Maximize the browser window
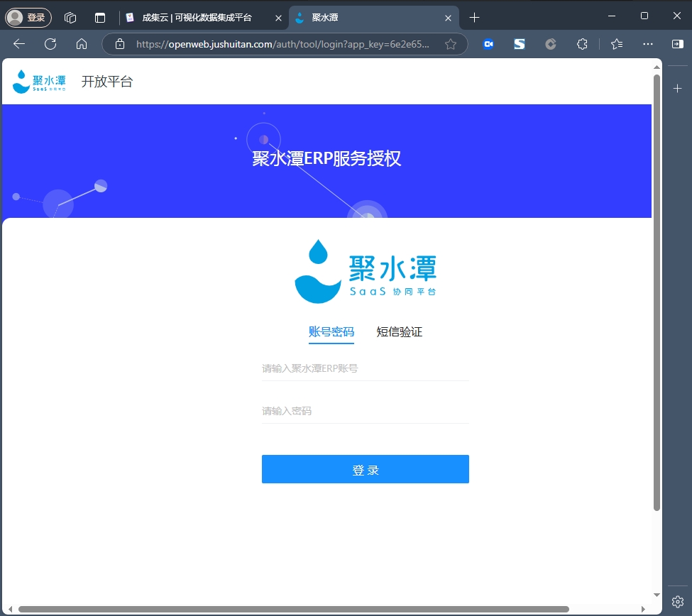The height and width of the screenshot is (616, 692). pyautogui.click(x=644, y=16)
